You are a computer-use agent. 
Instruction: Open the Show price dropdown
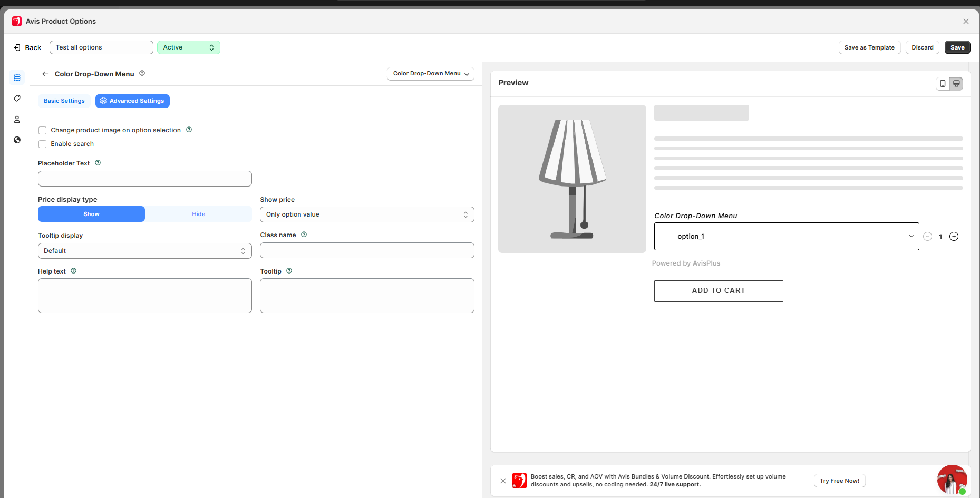(366, 214)
